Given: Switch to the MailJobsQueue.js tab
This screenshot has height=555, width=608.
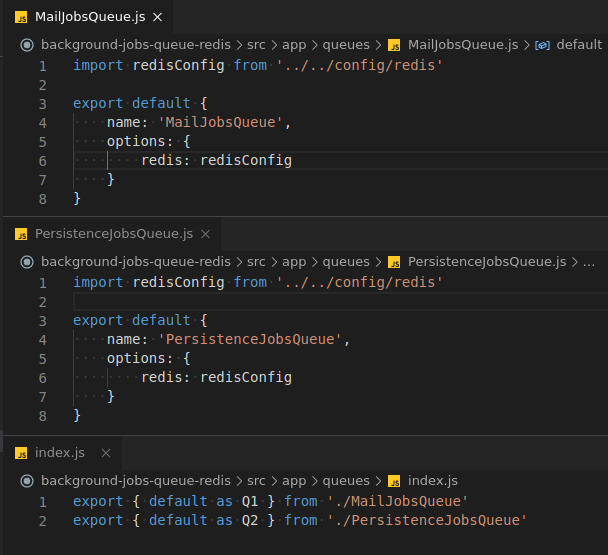Looking at the screenshot, I should pos(88,17).
